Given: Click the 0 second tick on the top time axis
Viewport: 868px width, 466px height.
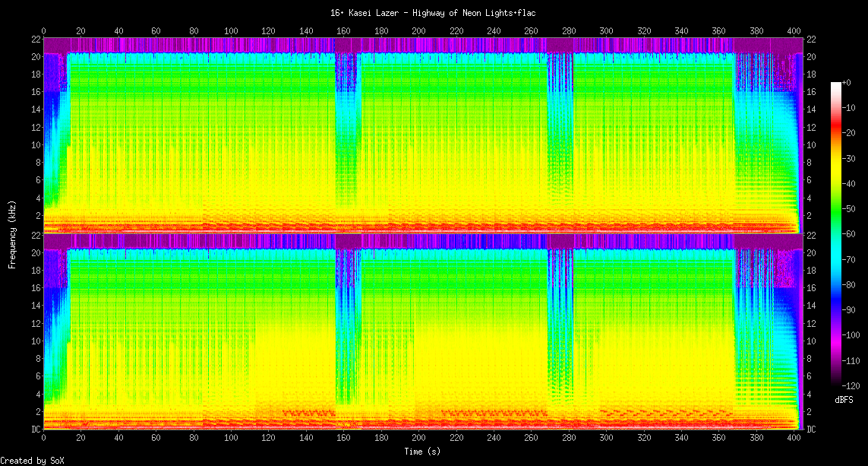Looking at the screenshot, I should pyautogui.click(x=43, y=30).
